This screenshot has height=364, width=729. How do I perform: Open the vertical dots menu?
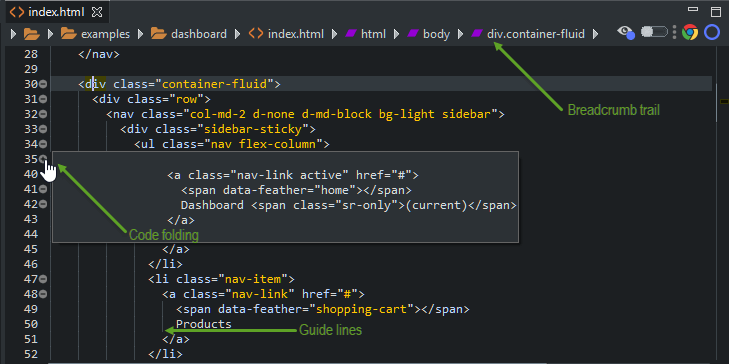click(674, 33)
